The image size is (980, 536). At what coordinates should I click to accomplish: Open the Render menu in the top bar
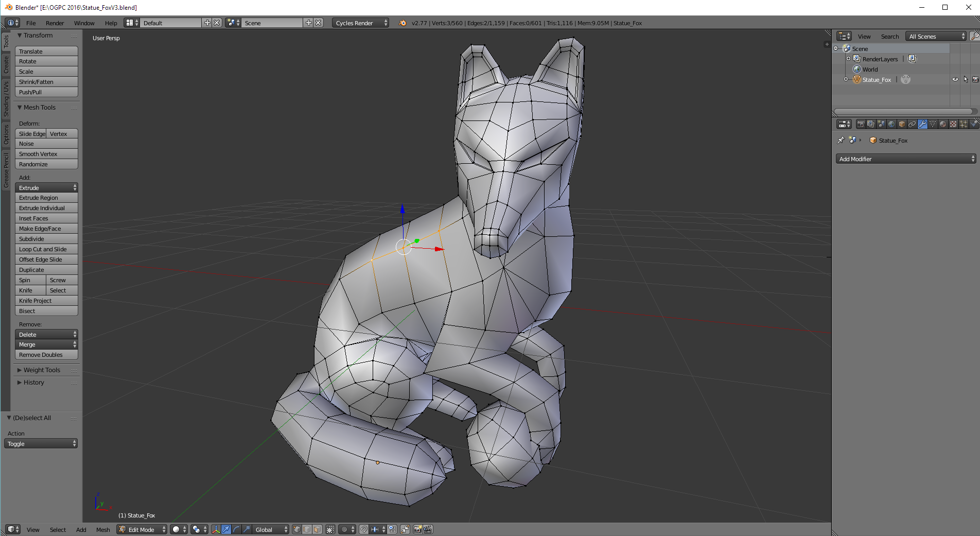55,23
